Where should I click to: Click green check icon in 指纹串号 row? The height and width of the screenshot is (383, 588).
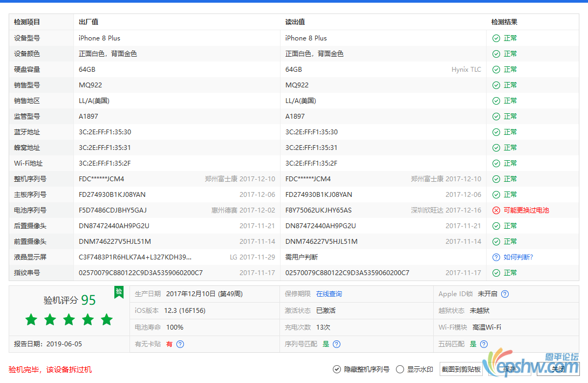pyautogui.click(x=496, y=273)
